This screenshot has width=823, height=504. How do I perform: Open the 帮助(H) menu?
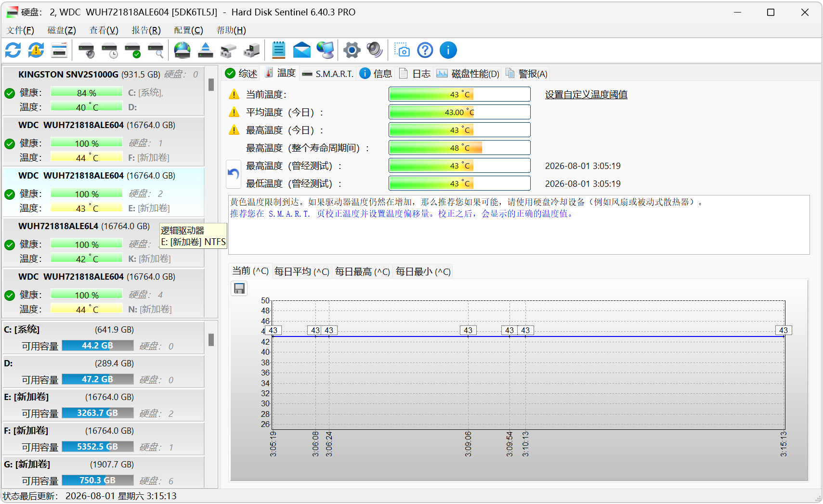[x=231, y=30]
